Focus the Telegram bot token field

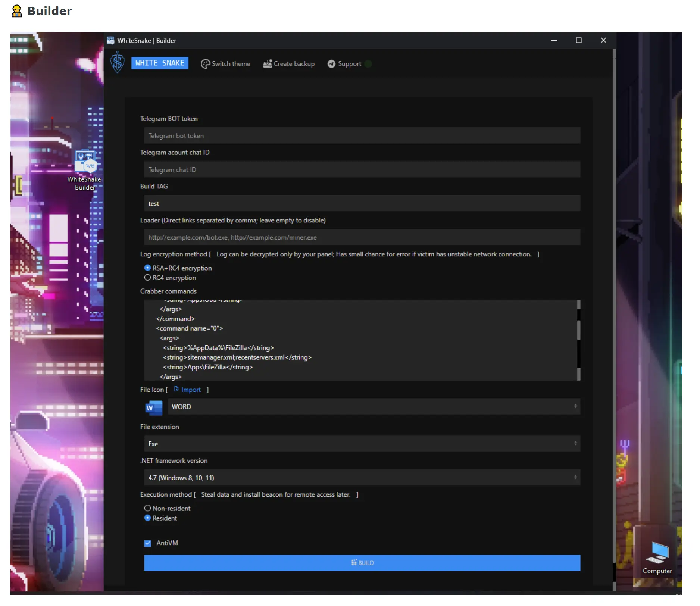362,135
